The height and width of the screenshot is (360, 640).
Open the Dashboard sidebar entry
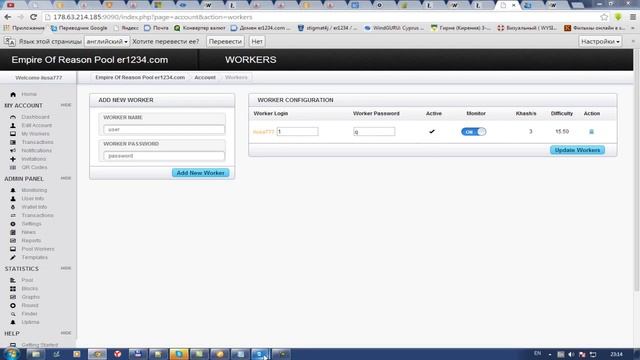point(35,117)
